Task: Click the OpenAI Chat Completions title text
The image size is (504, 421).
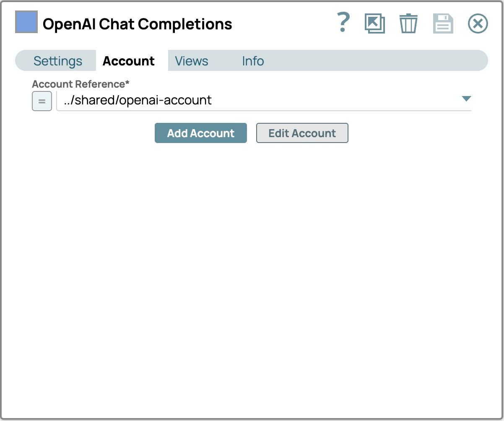Action: (137, 24)
